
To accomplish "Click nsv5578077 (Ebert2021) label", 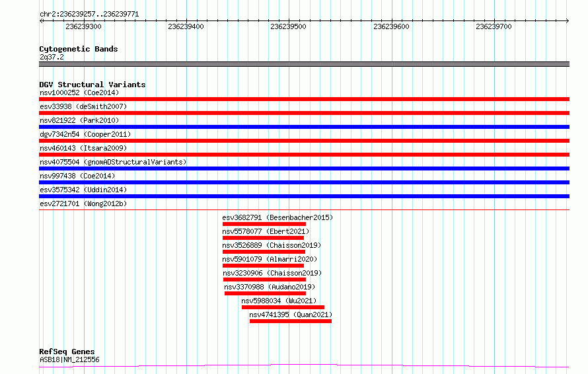I will coord(266,231).
